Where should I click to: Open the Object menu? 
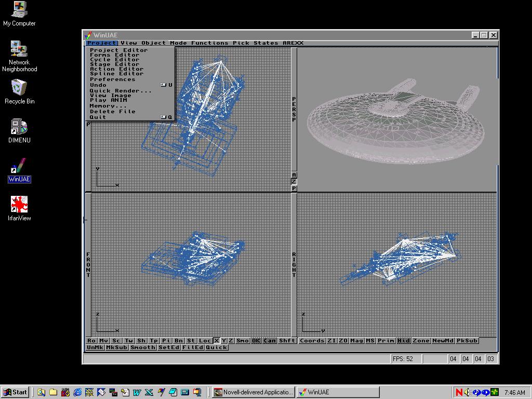tap(154, 43)
